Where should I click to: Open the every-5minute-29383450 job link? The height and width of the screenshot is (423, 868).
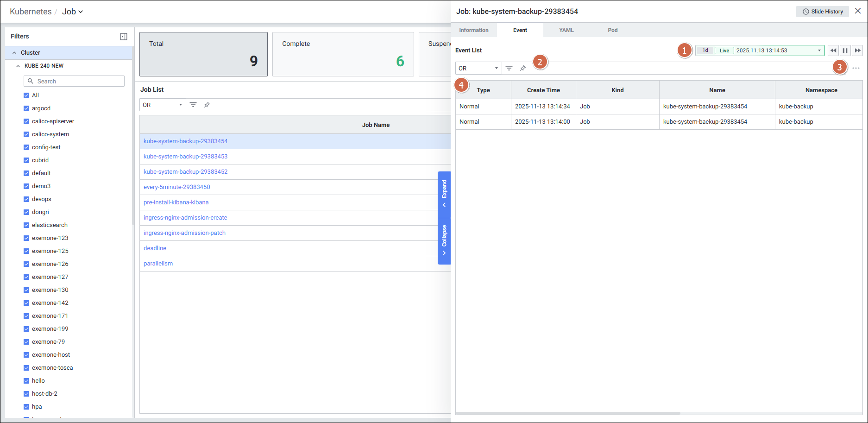[176, 187]
